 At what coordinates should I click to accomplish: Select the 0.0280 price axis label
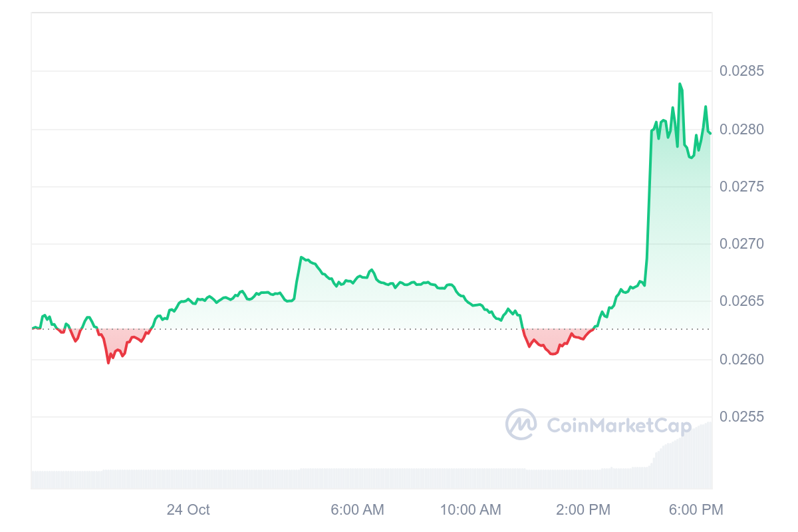coord(741,129)
